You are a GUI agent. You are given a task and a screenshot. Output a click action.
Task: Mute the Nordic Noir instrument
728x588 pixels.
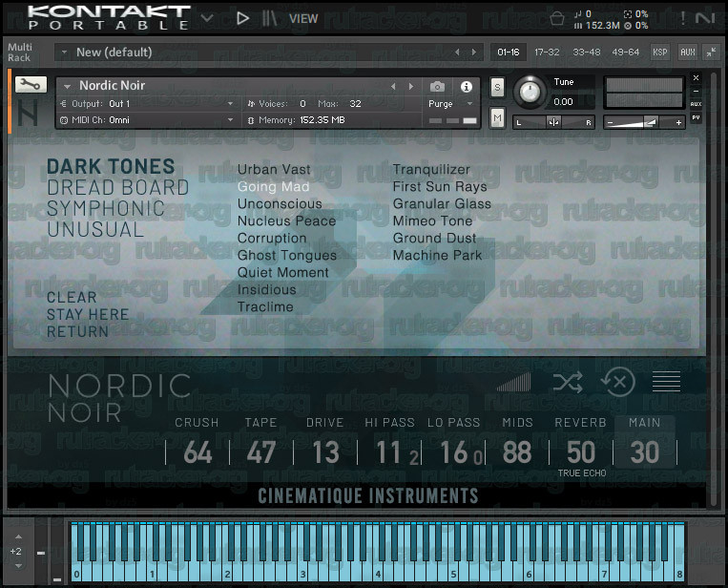497,118
